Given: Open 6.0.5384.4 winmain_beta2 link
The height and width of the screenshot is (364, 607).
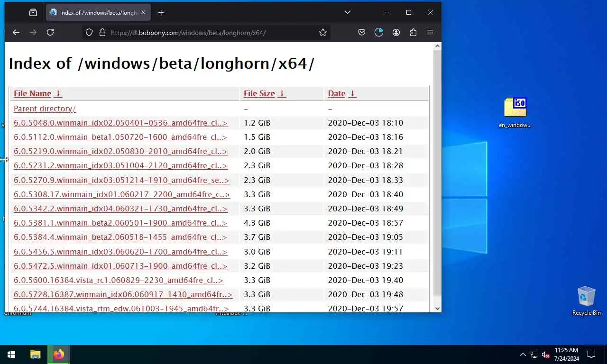Looking at the screenshot, I should tap(120, 237).
